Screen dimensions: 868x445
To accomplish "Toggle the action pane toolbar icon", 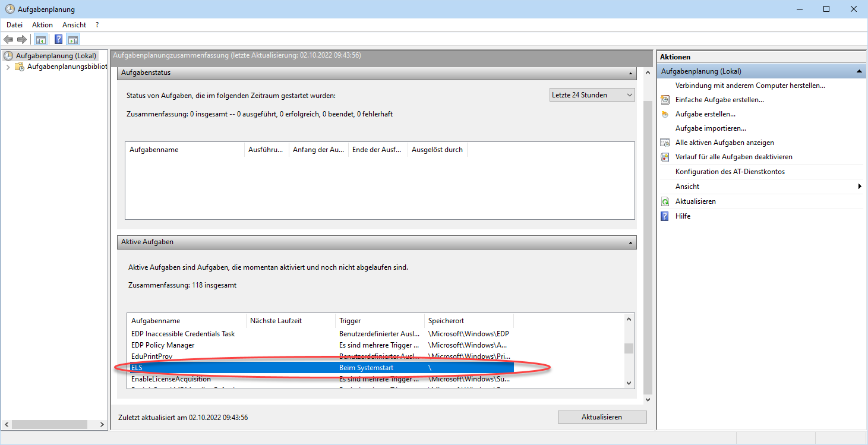I will point(72,40).
